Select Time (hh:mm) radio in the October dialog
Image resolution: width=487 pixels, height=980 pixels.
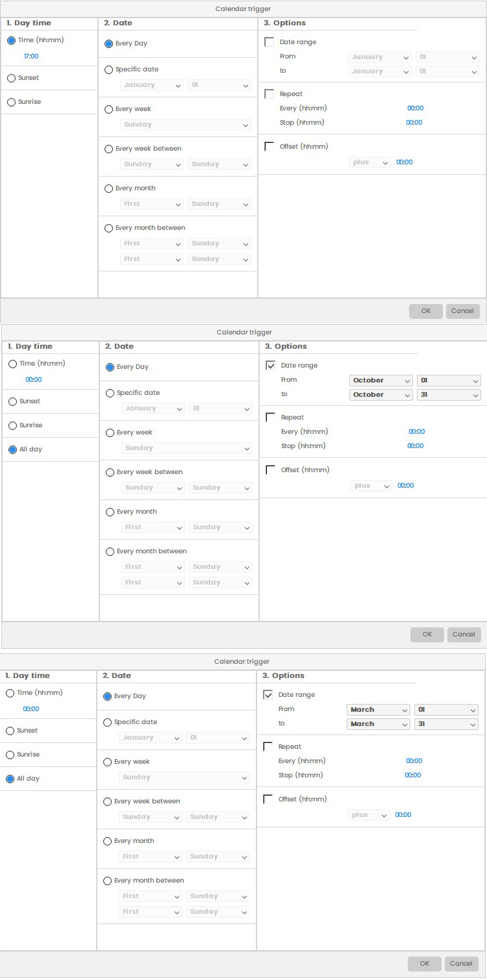pyautogui.click(x=12, y=364)
